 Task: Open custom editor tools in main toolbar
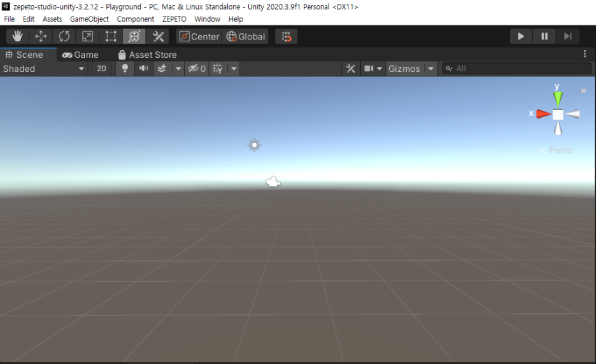[158, 36]
